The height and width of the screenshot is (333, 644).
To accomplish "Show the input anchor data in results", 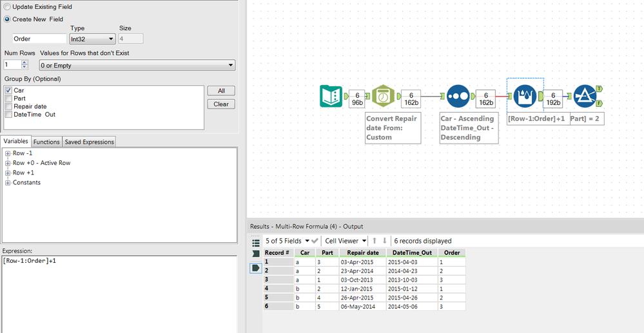I will 255,254.
